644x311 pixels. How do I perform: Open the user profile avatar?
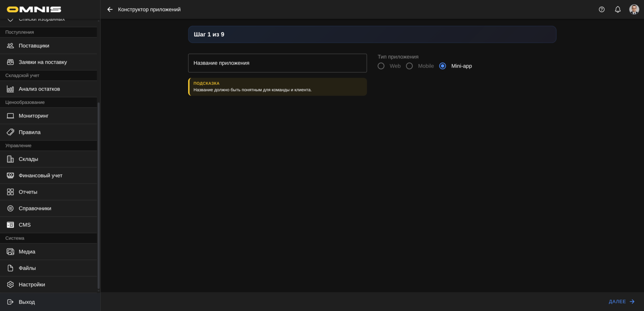[x=634, y=9]
